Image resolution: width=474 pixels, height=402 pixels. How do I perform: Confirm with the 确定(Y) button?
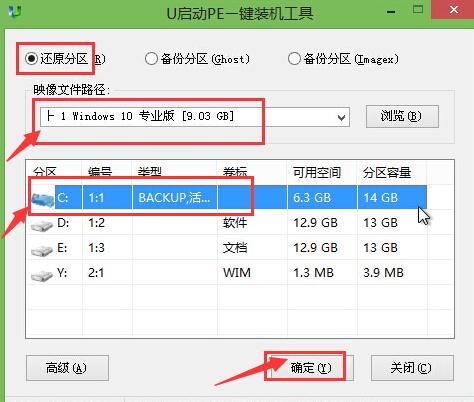coord(311,368)
